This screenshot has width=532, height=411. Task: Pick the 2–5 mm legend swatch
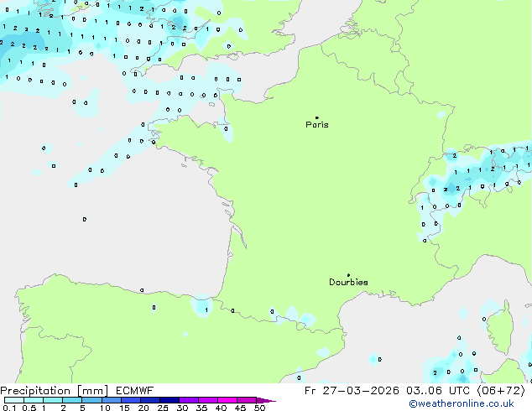click(x=72, y=400)
